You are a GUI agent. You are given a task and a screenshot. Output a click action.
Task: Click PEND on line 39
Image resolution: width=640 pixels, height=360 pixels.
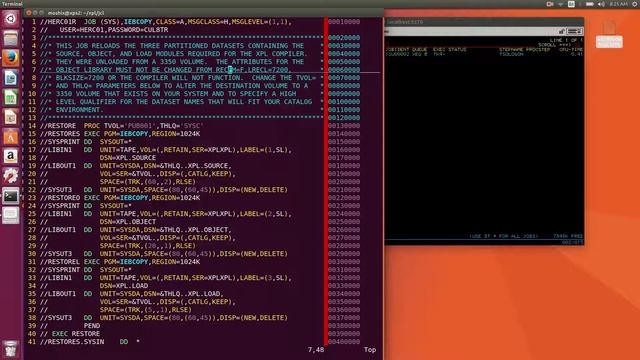click(92, 326)
